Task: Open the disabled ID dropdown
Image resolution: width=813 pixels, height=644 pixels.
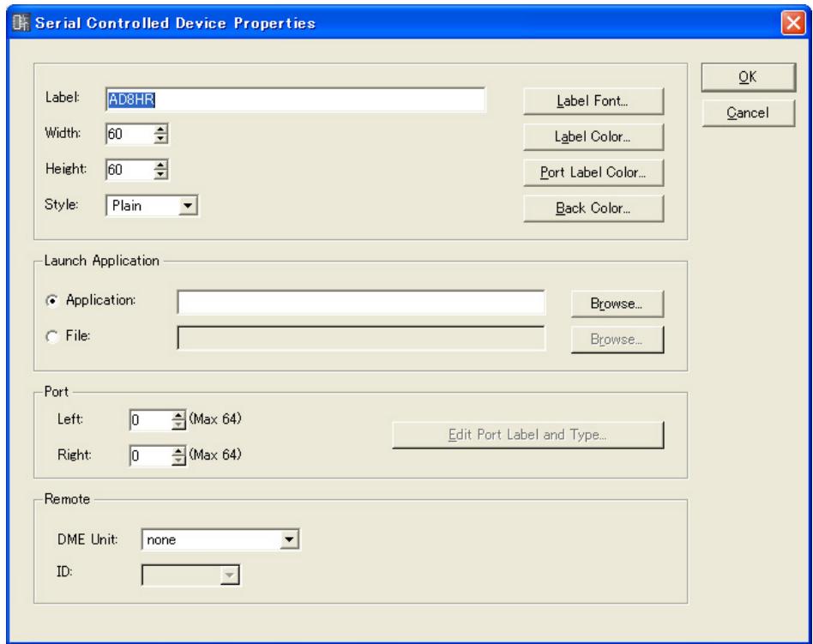Action: 190,575
